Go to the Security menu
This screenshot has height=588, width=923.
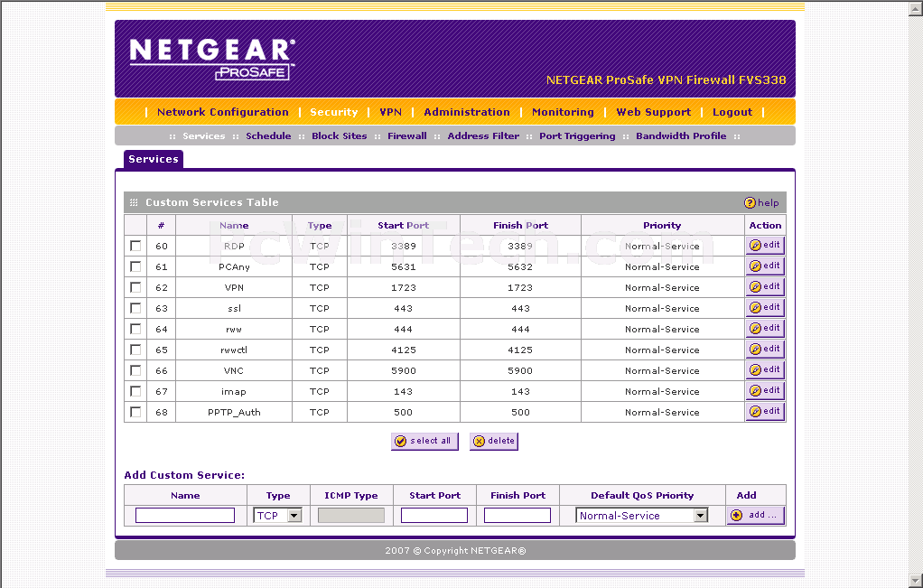coord(334,112)
